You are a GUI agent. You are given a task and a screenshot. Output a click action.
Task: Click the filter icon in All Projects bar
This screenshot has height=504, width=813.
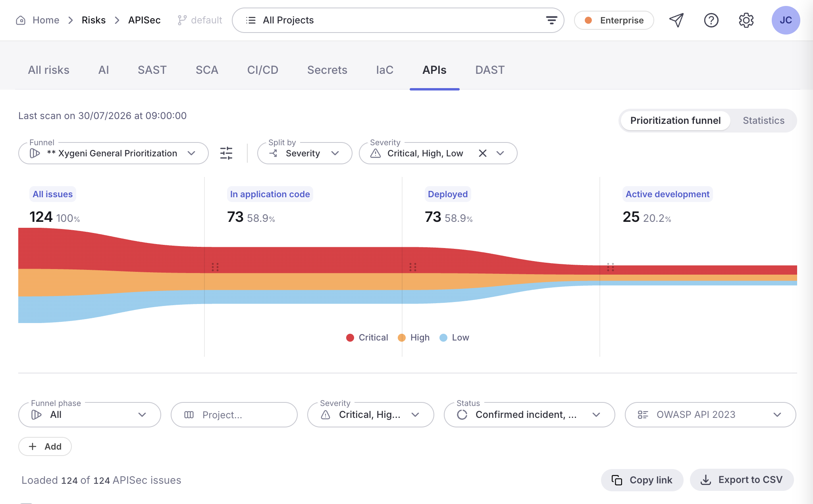[x=551, y=20]
